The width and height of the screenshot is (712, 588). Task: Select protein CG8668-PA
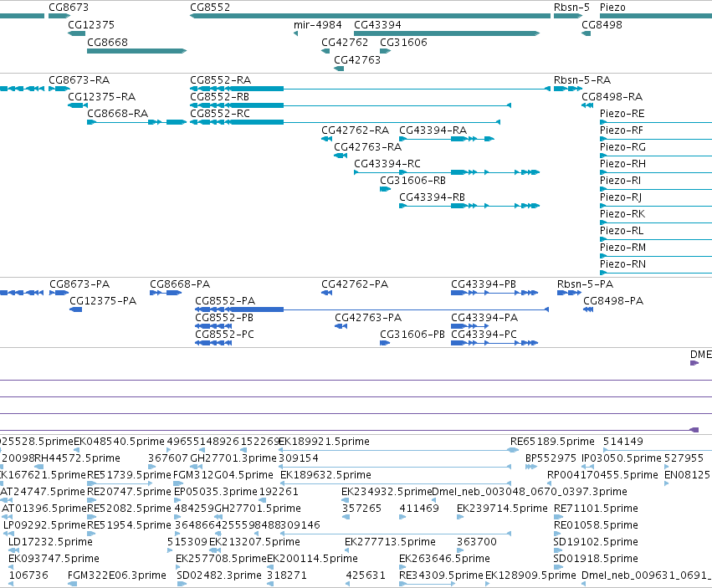pyautogui.click(x=180, y=284)
